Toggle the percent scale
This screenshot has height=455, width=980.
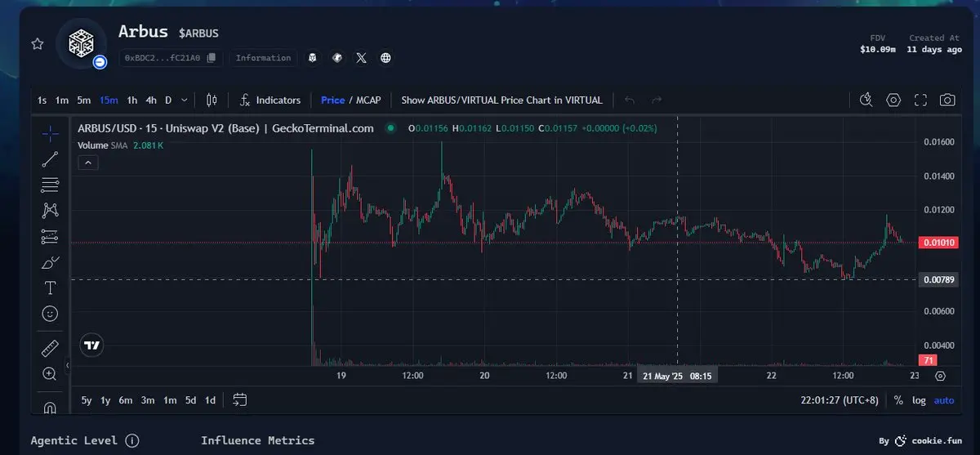click(898, 400)
